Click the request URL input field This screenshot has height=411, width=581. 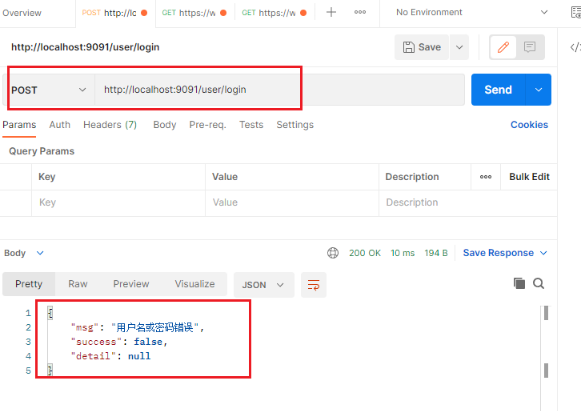[280, 90]
